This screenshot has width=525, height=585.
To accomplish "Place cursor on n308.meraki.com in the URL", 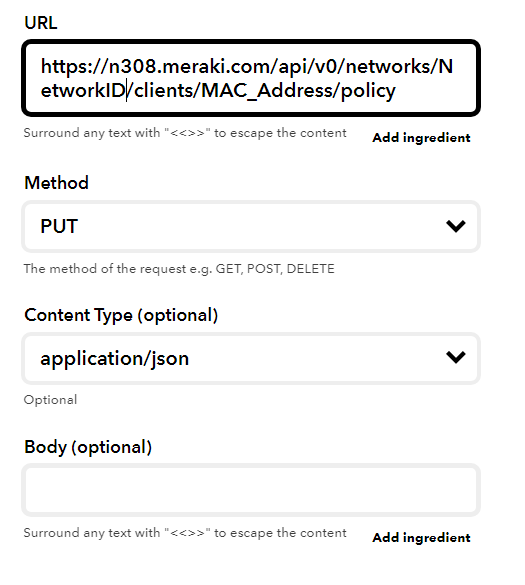I will (x=191, y=66).
